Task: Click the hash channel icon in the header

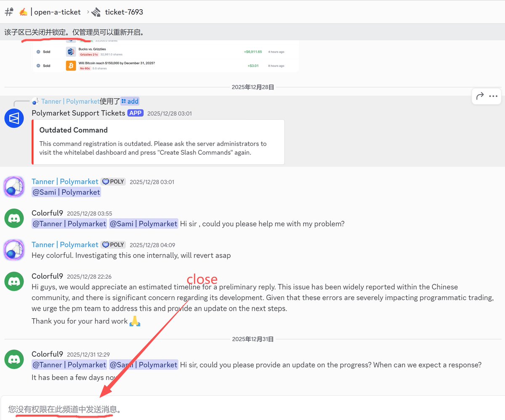Action: point(8,12)
